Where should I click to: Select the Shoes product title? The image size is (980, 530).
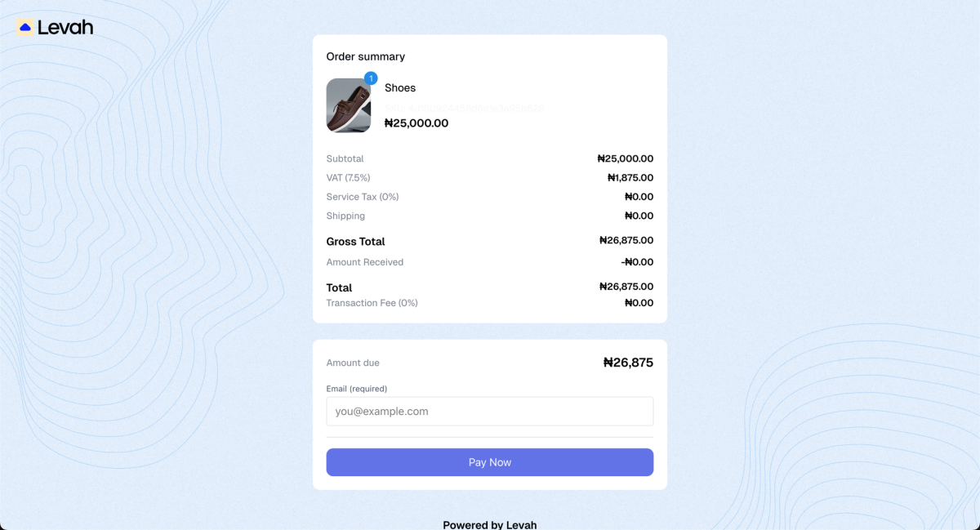(400, 87)
